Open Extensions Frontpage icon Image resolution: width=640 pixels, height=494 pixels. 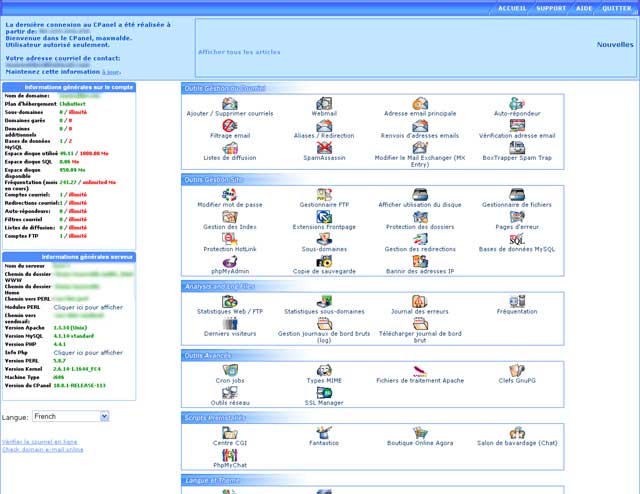(324, 217)
